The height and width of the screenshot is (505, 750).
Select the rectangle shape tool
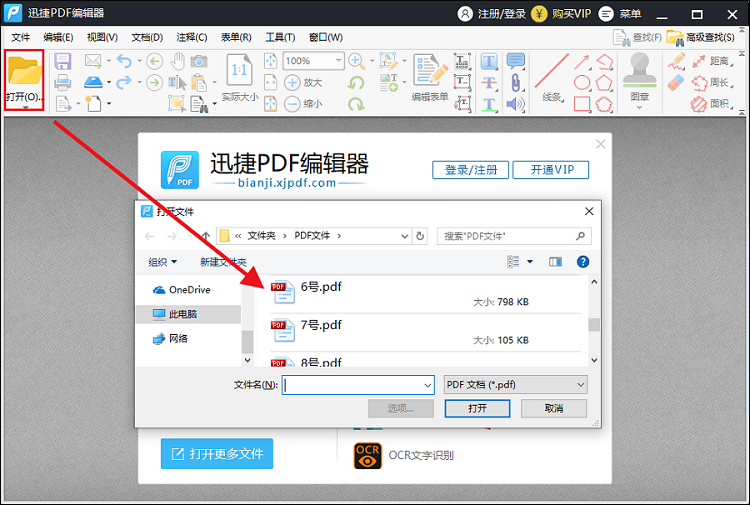coord(582,104)
